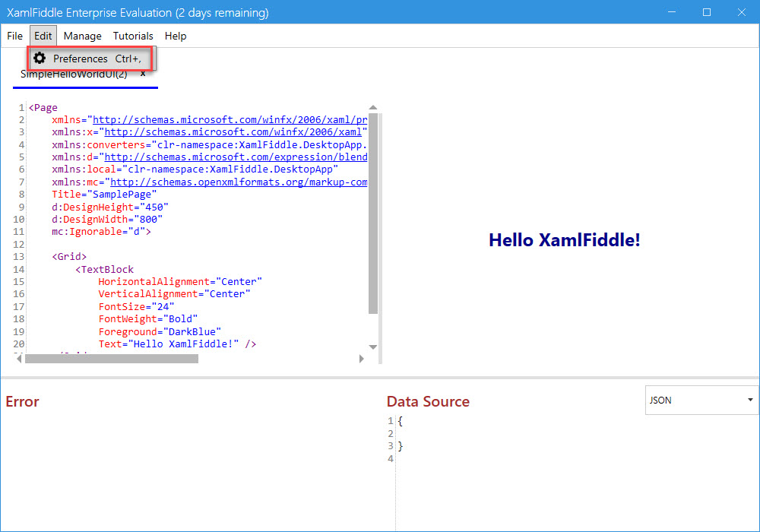The height and width of the screenshot is (532, 760).
Task: Maximize the XamlFiddle window
Action: [x=707, y=12]
